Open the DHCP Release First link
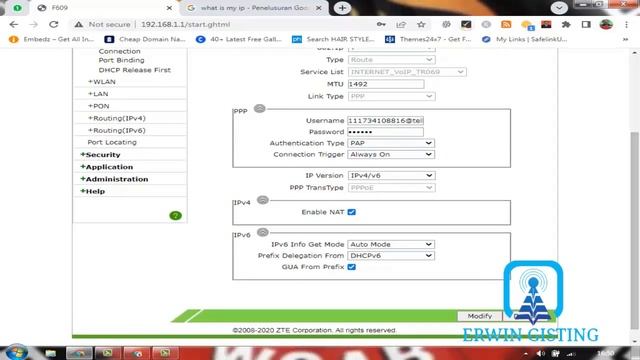 point(135,70)
